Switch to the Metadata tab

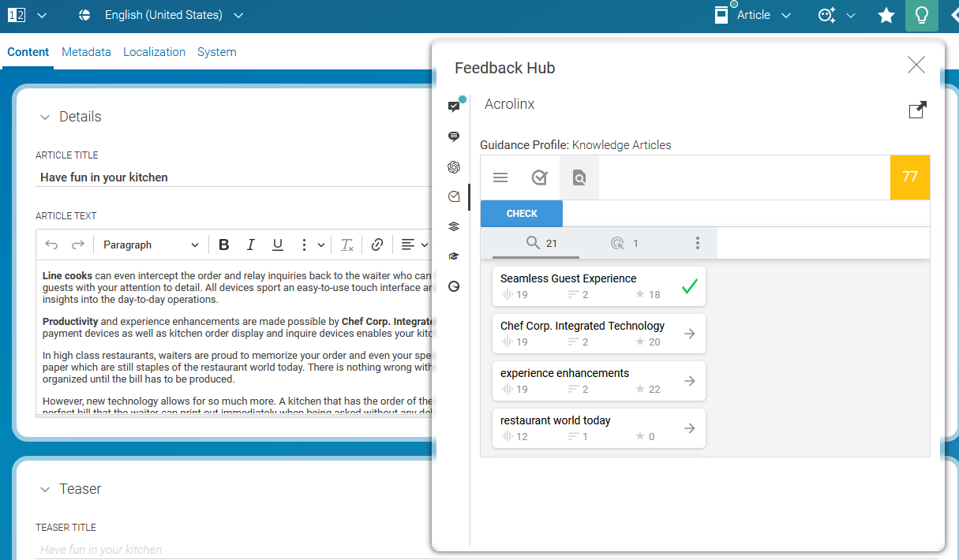86,52
